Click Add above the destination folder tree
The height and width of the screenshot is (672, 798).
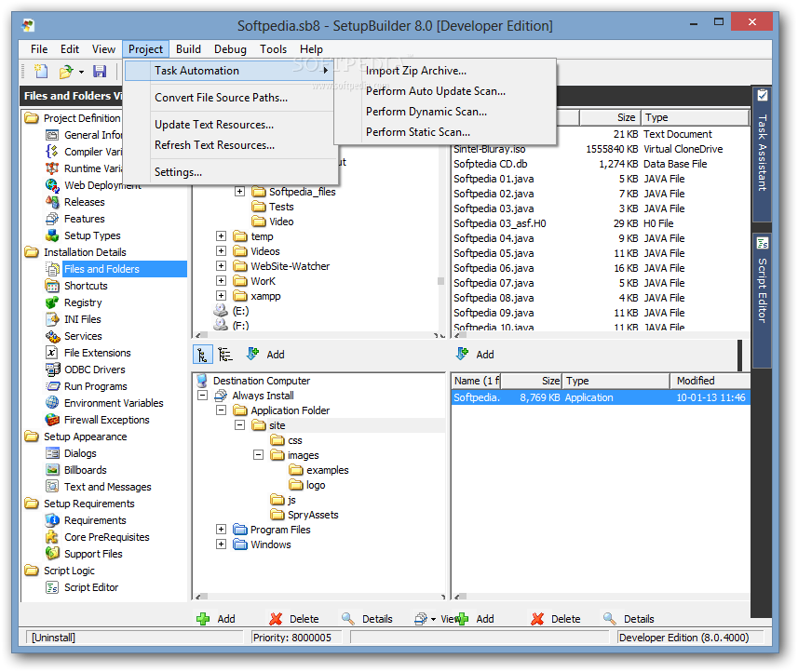pos(265,355)
